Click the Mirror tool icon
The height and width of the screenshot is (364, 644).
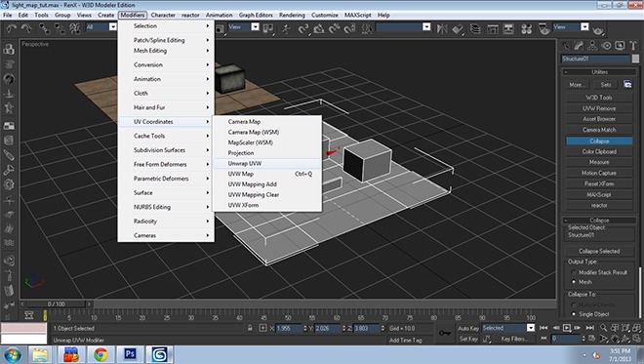coord(442,28)
